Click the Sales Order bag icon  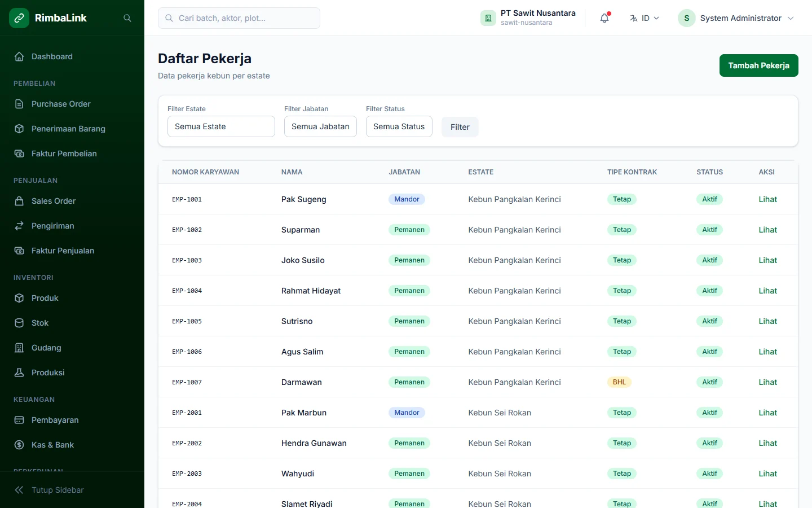19,201
